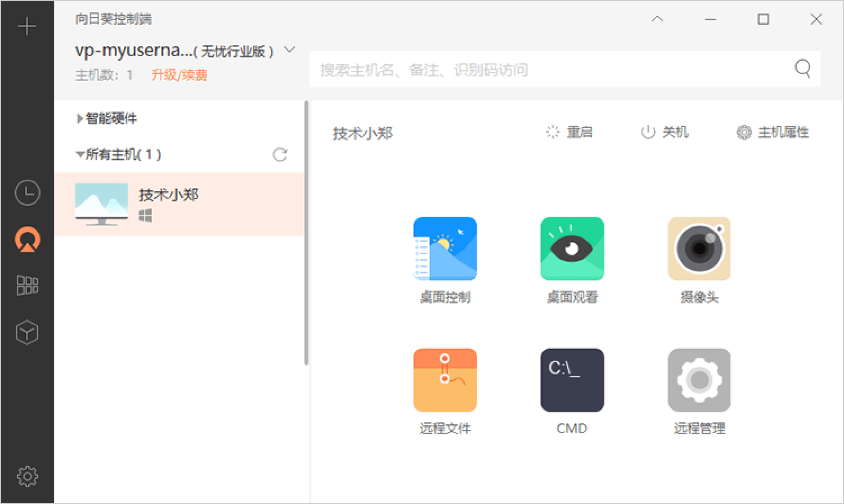Viewport: 844px width, 504px height.
Task: Click the 主机数: 1 text
Action: (104, 75)
